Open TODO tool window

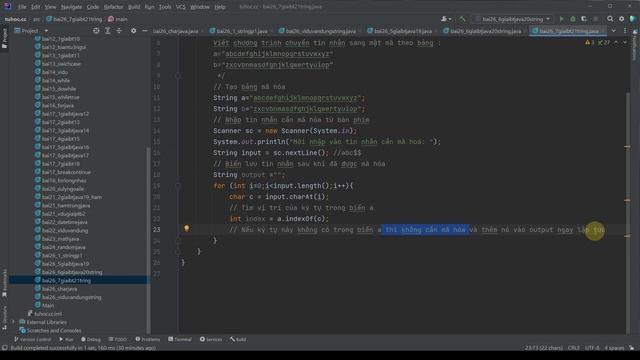[118, 340]
